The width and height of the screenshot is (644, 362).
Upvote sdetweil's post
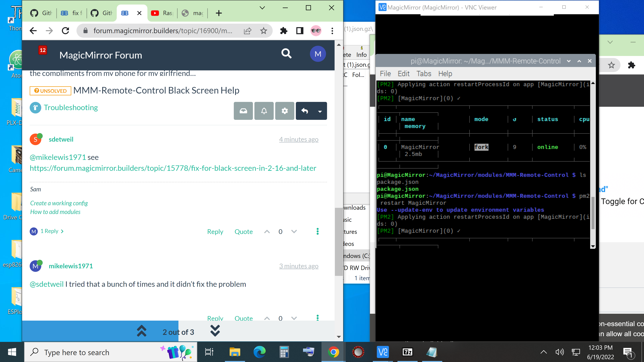(267, 232)
